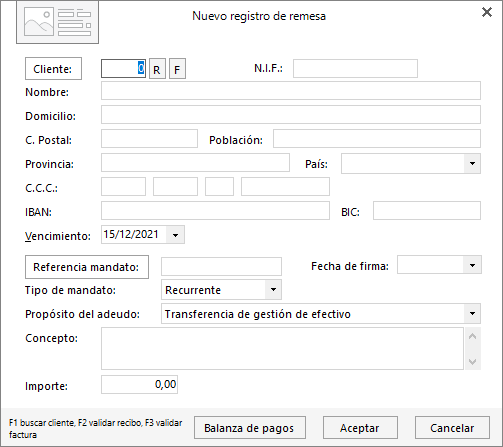Open the País dropdown list
The image size is (503, 447).
[x=472, y=163]
